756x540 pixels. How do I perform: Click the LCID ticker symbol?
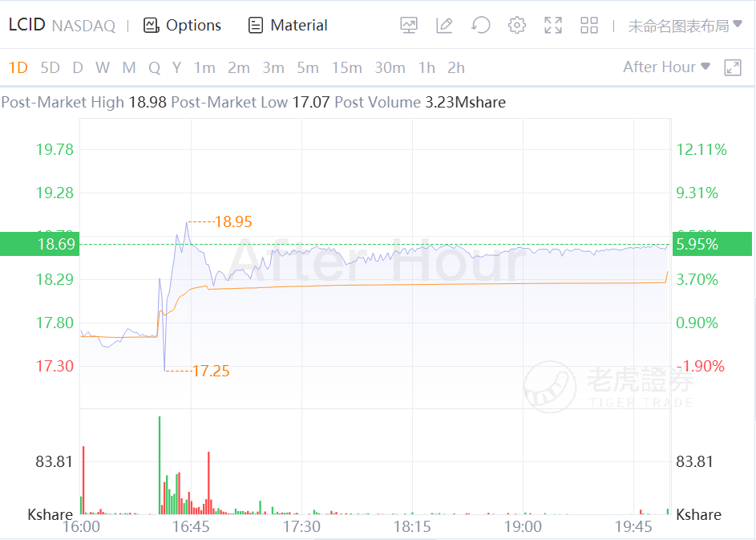(x=26, y=25)
